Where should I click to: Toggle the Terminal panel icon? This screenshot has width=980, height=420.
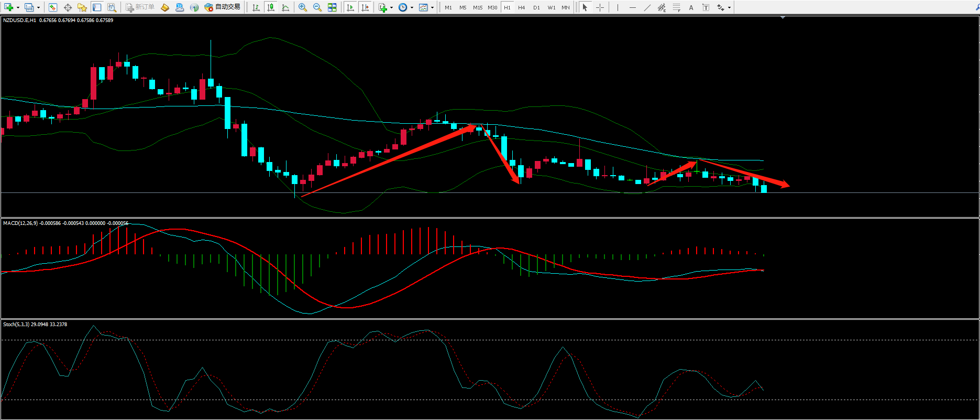coord(97,7)
